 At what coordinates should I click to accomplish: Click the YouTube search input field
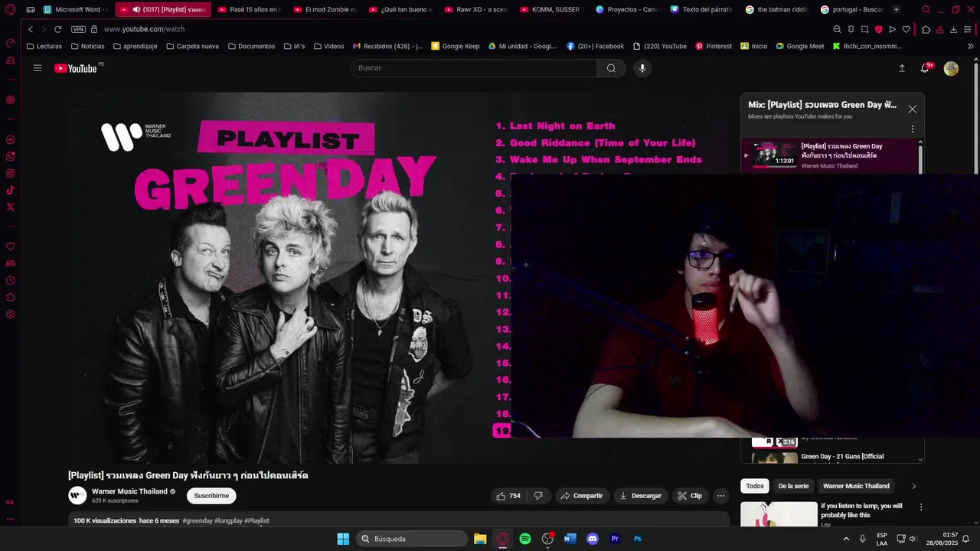(474, 68)
